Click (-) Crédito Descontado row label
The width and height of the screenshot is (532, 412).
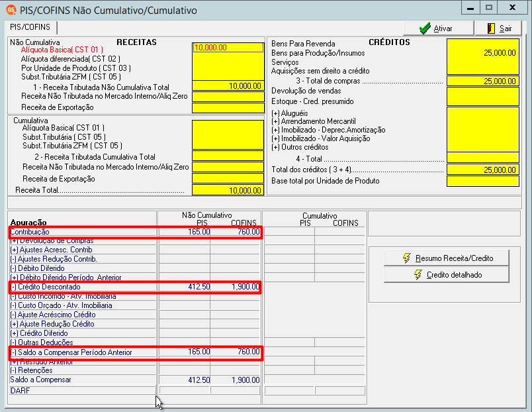46,287
